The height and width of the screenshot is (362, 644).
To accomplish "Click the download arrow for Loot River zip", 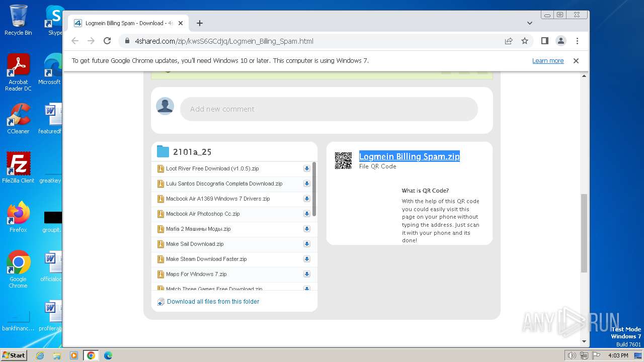I will pyautogui.click(x=306, y=168).
